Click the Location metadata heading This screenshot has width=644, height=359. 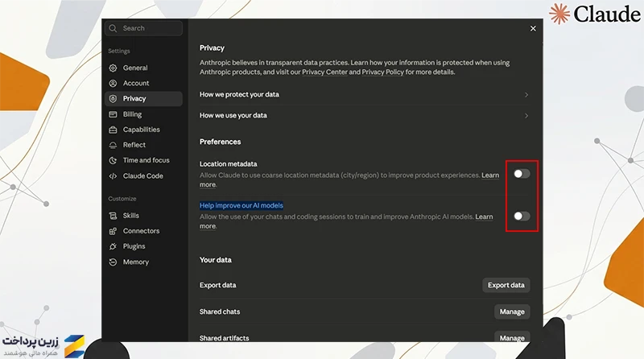[x=228, y=164]
